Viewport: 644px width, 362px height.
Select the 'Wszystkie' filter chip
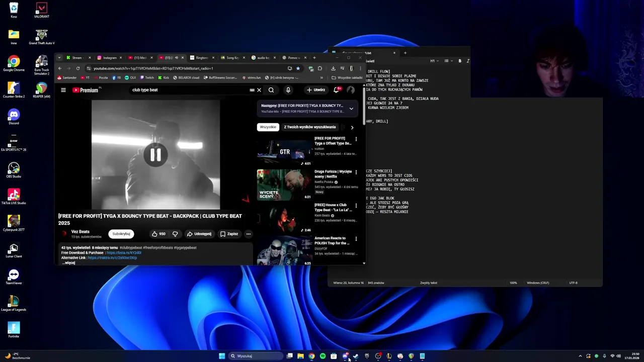pyautogui.click(x=268, y=127)
